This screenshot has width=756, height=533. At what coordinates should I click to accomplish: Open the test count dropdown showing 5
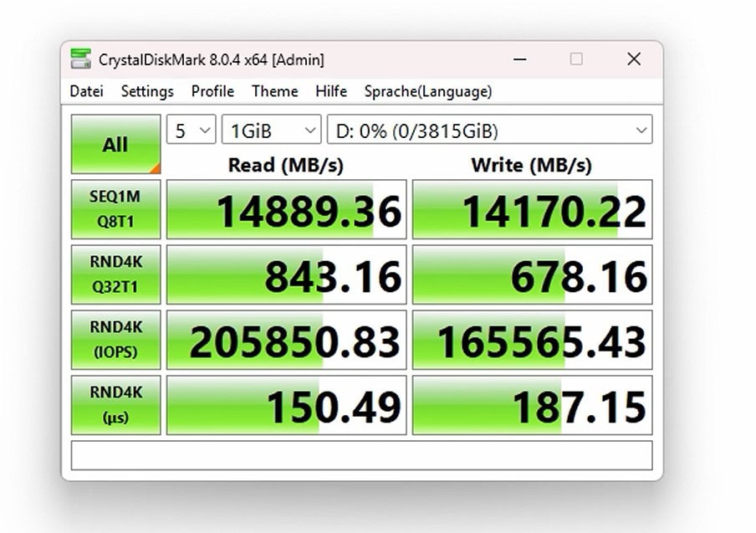click(192, 131)
